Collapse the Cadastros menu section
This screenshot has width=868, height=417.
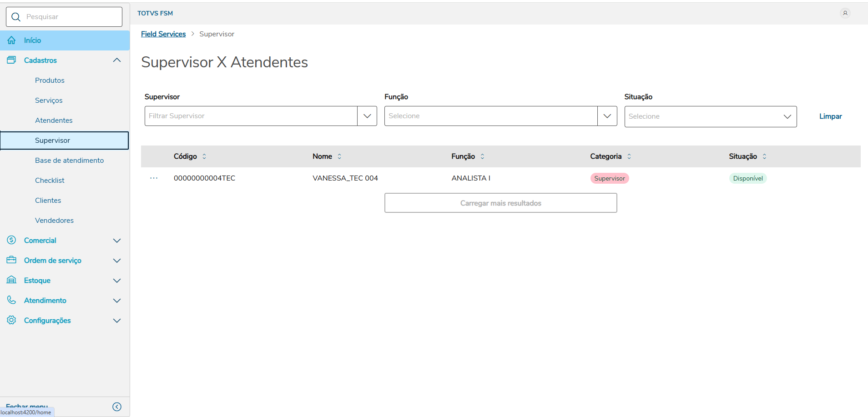[x=117, y=60]
